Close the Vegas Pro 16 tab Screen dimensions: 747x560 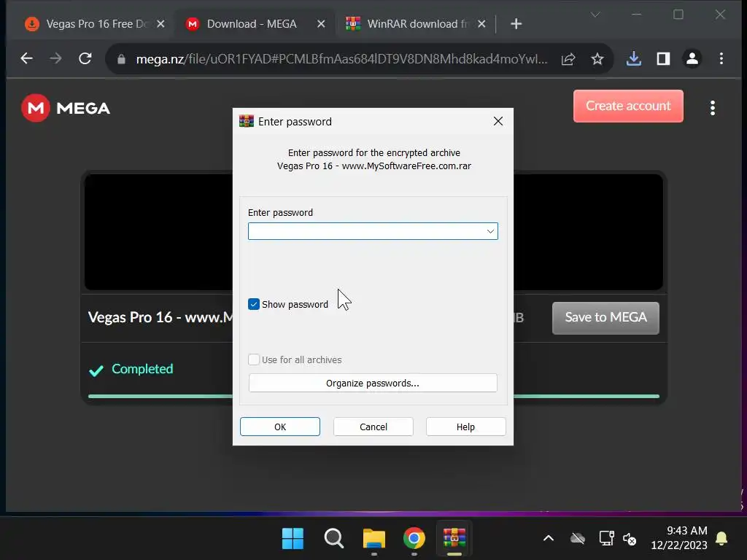161,24
